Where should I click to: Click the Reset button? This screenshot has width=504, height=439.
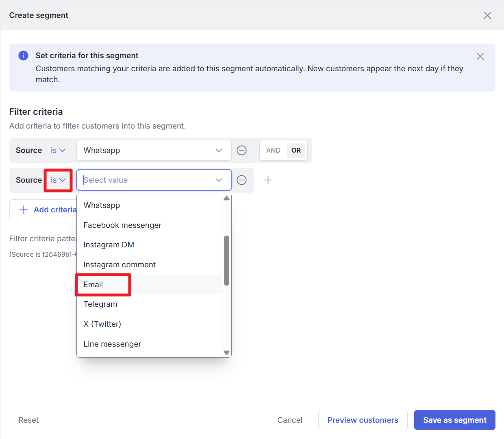(x=28, y=420)
